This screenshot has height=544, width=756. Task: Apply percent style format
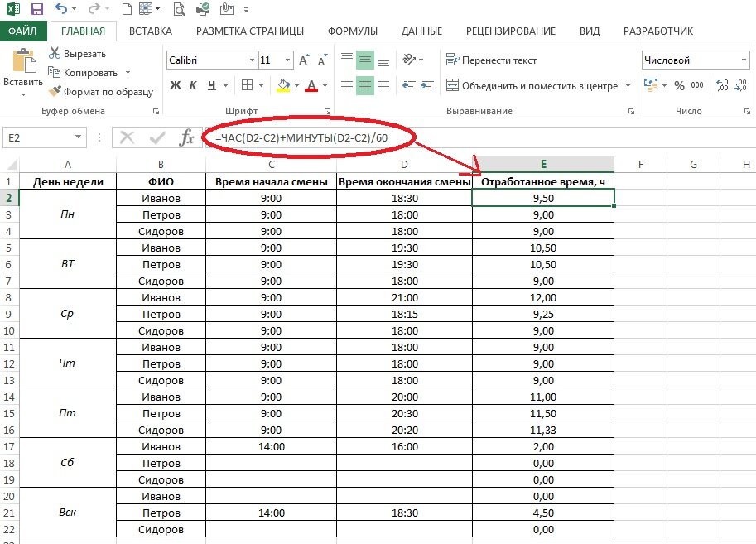coord(679,86)
